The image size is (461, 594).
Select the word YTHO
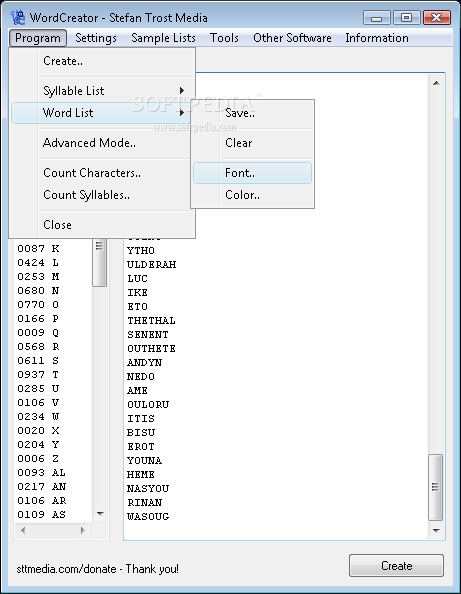click(141, 250)
